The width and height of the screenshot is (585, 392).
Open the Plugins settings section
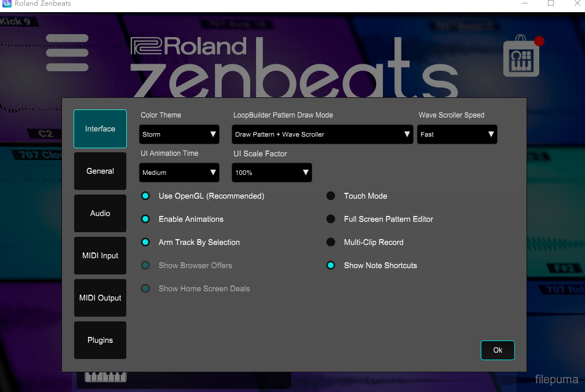(100, 340)
